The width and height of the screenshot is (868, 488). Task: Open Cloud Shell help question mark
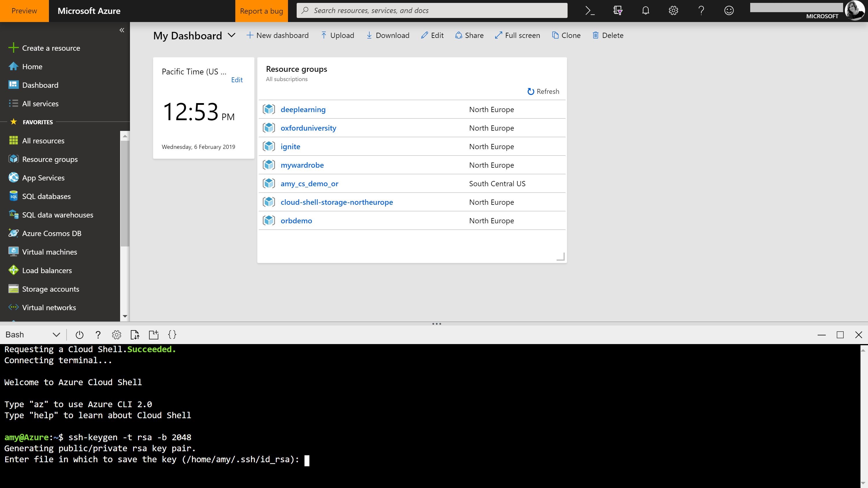point(98,335)
